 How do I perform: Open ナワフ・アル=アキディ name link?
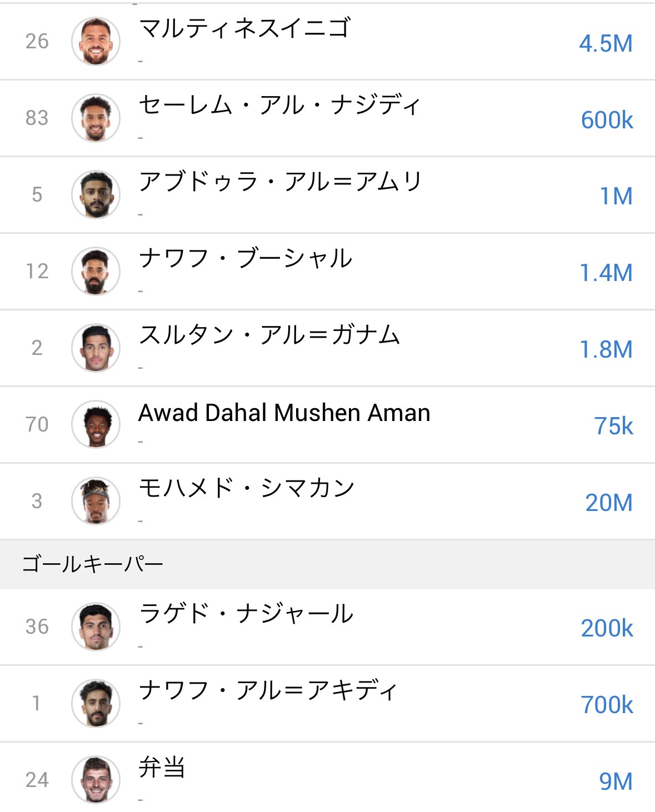[x=268, y=691]
